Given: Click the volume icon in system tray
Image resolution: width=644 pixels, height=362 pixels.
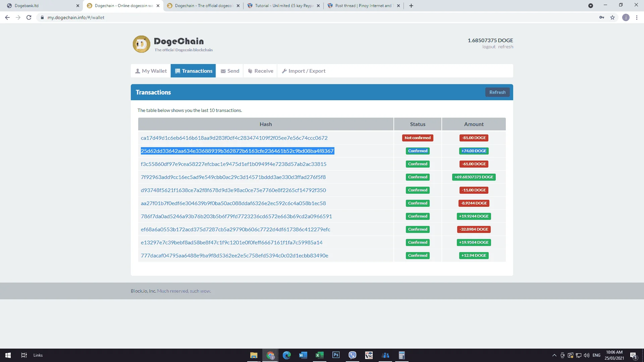Looking at the screenshot, I should click(x=587, y=355).
